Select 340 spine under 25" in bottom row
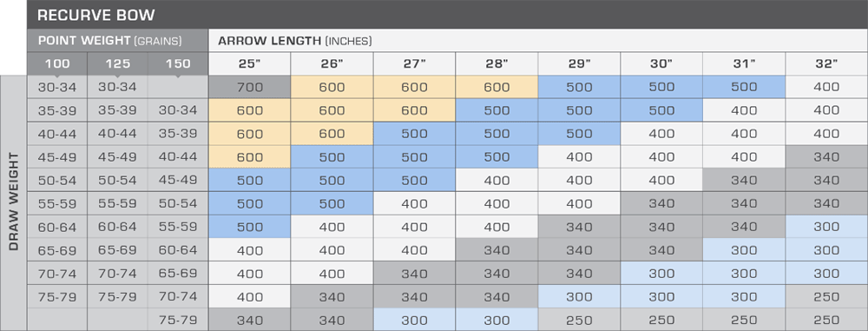This screenshot has width=868, height=331. point(249,320)
